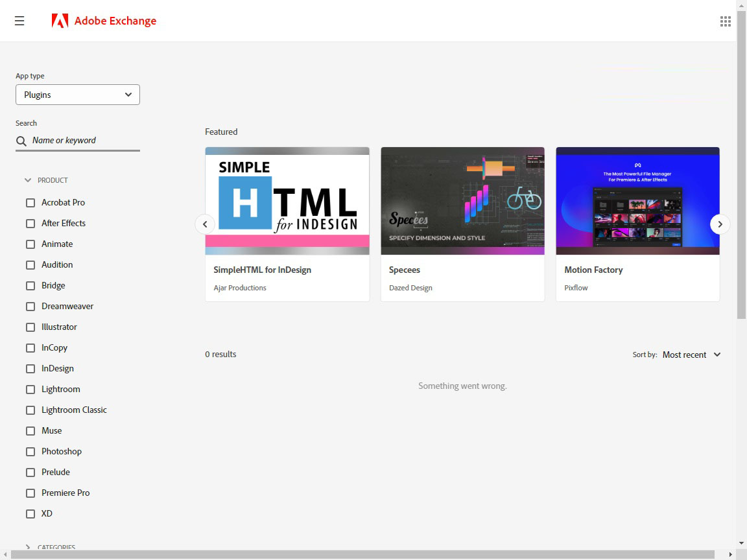The width and height of the screenshot is (747, 560).
Task: Show previous featured plugins
Action: coord(205,224)
